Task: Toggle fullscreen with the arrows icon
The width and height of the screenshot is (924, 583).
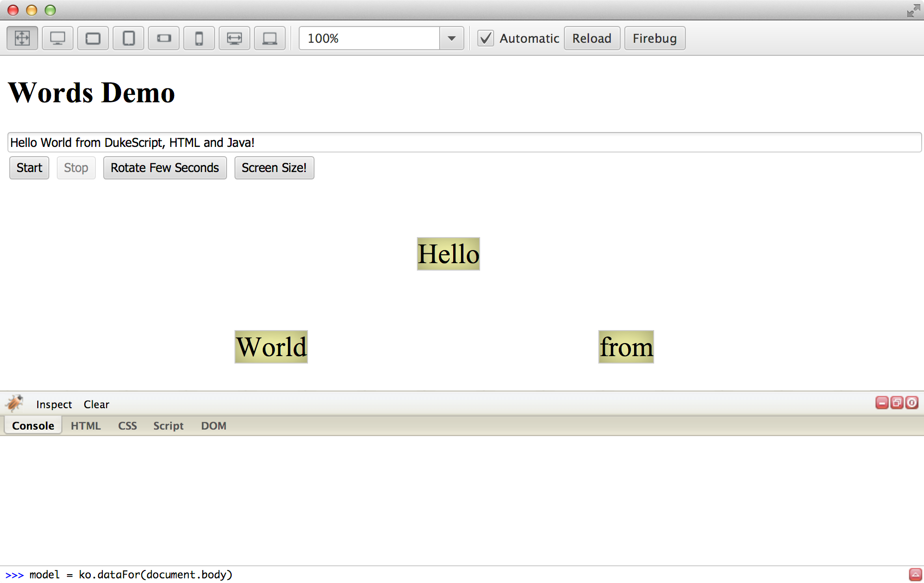Action: click(x=913, y=11)
